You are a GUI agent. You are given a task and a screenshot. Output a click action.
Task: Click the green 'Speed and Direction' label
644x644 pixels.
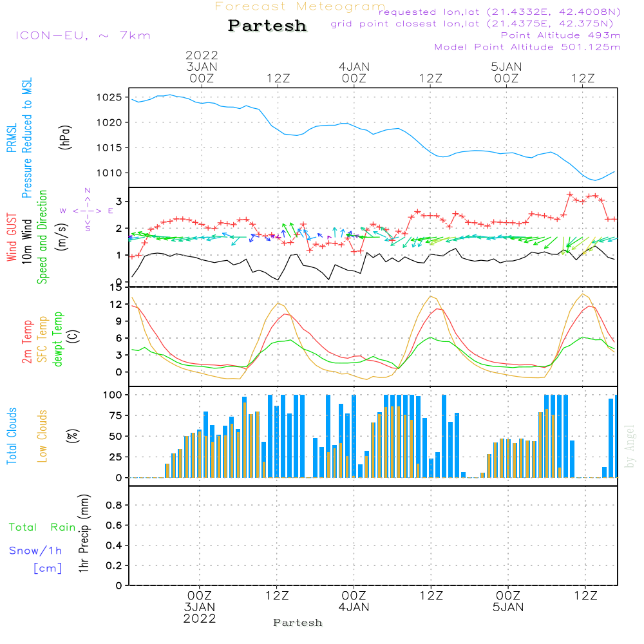tap(42, 237)
